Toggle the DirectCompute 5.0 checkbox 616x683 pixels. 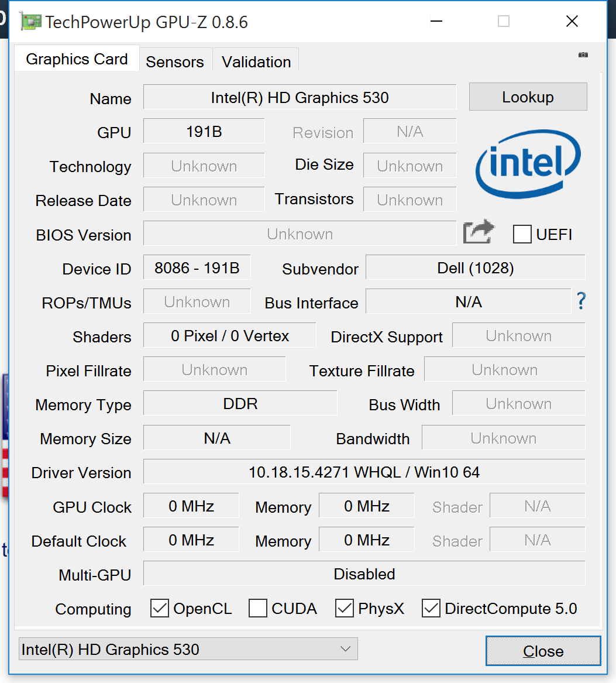coord(431,608)
